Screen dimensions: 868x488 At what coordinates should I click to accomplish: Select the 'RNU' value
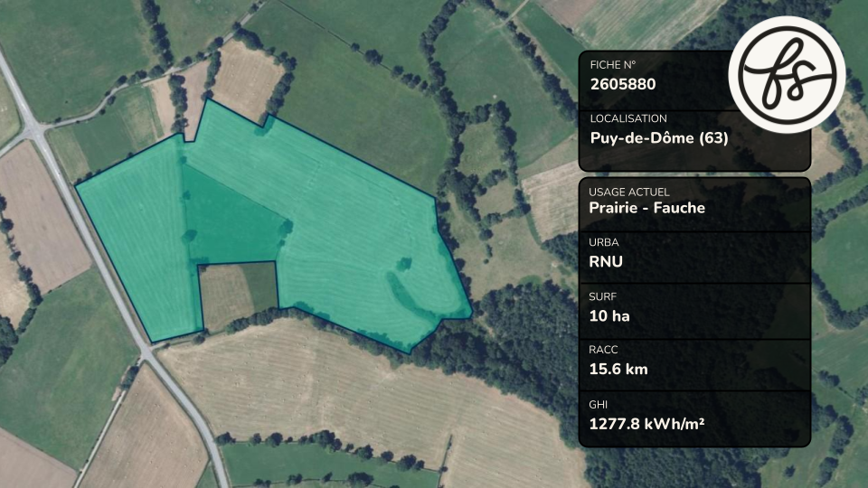click(606, 262)
